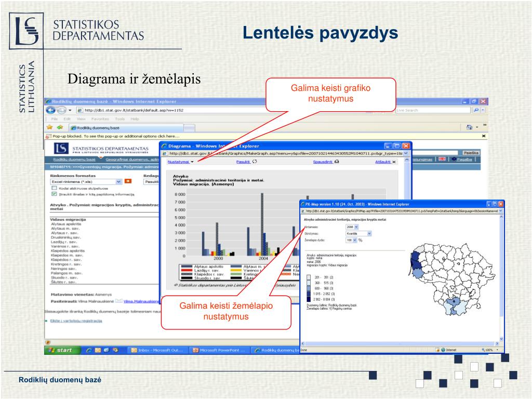Open the Tools menu in IE
The width and height of the screenshot is (532, 399).
tap(120, 119)
